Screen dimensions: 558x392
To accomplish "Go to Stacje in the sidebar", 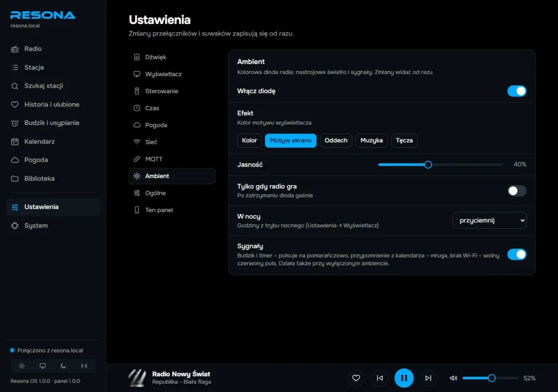I will pos(53,68).
